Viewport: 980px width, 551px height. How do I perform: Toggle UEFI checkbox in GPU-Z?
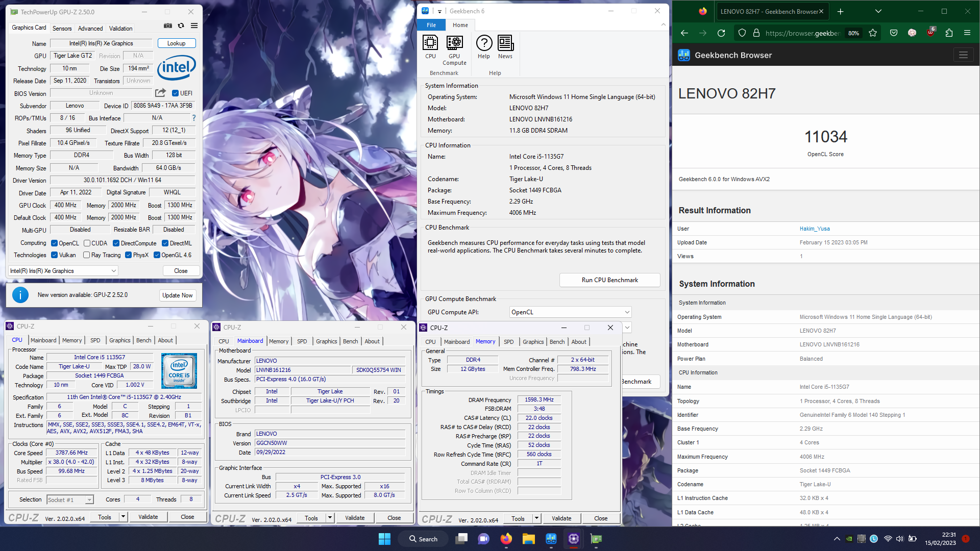tap(175, 93)
